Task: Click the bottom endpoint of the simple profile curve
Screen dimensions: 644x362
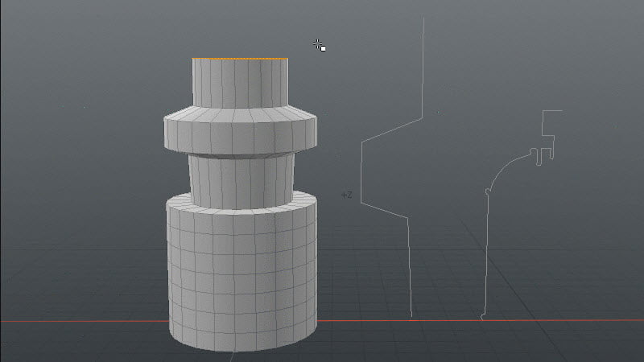Action: click(x=412, y=316)
